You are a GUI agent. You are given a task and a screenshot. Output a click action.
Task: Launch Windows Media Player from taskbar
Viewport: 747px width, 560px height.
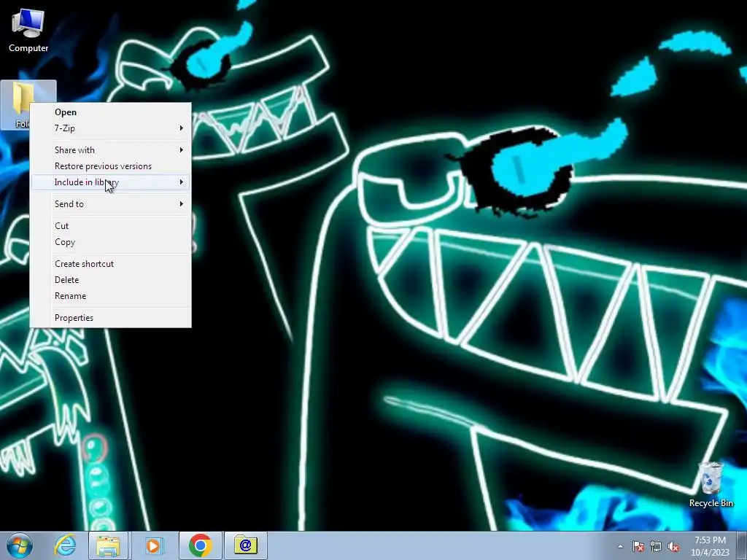click(x=154, y=545)
